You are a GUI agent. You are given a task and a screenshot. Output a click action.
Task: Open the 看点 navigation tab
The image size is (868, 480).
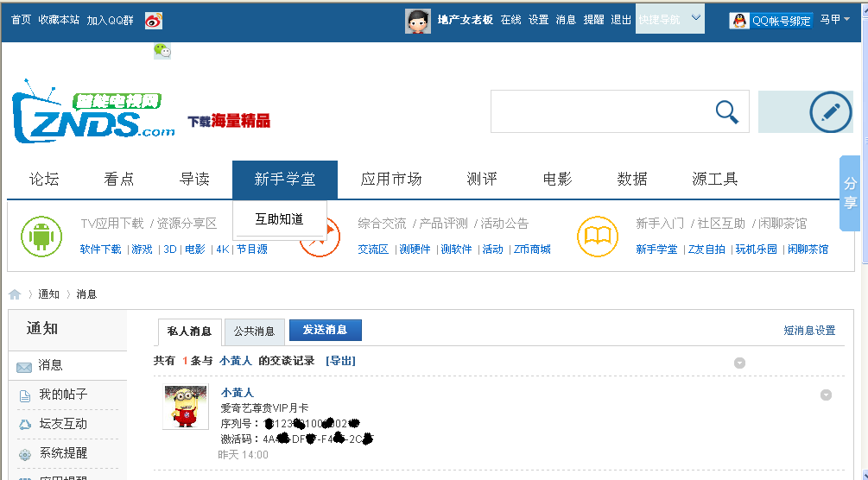click(x=119, y=180)
